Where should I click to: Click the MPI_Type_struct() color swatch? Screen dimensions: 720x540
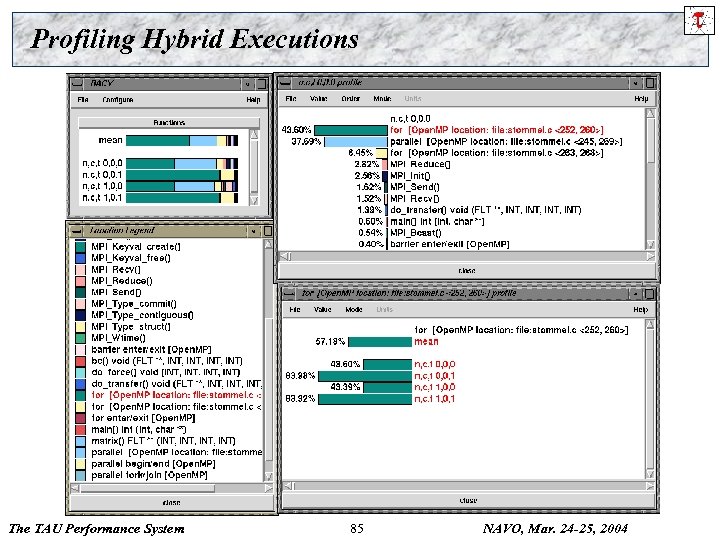click(80, 326)
